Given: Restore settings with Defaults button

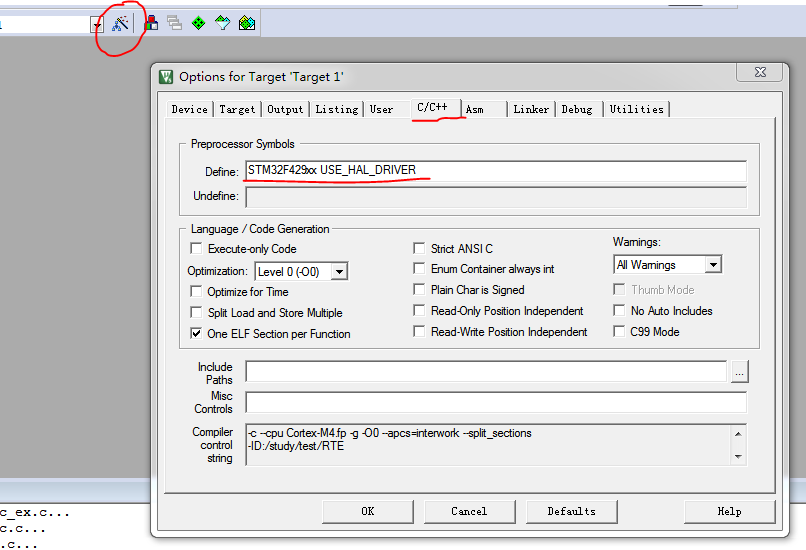Looking at the screenshot, I should tap(571, 511).
